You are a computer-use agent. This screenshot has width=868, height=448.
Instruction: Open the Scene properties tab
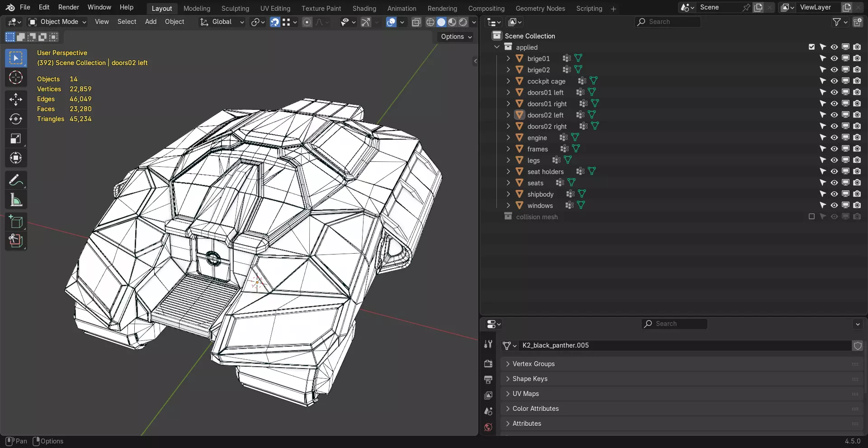click(488, 411)
